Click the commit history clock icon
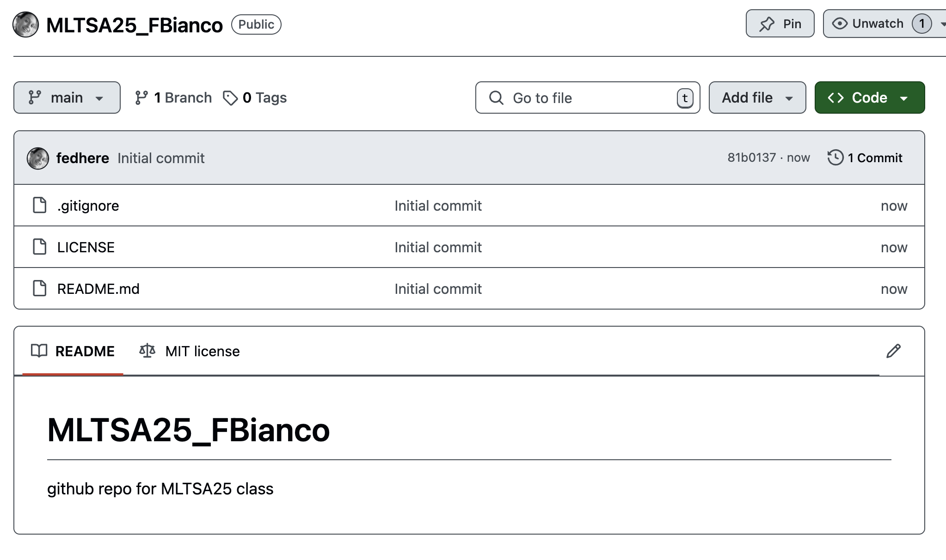 (x=835, y=158)
